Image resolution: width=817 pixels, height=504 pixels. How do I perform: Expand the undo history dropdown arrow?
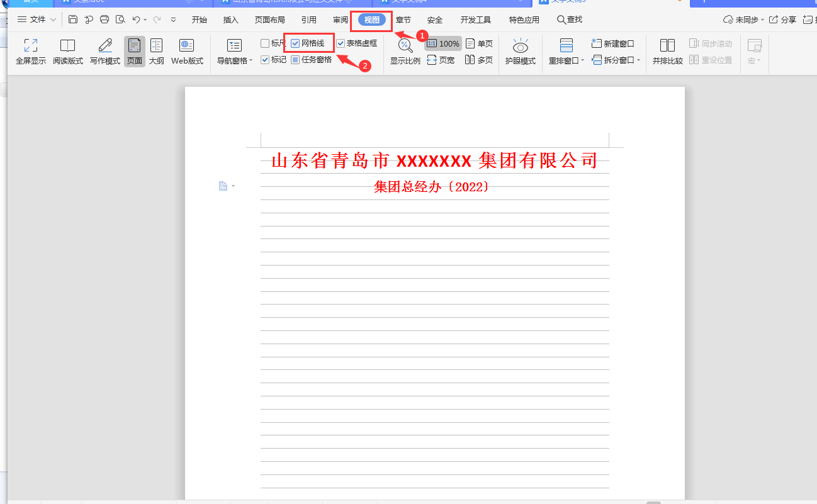click(145, 20)
